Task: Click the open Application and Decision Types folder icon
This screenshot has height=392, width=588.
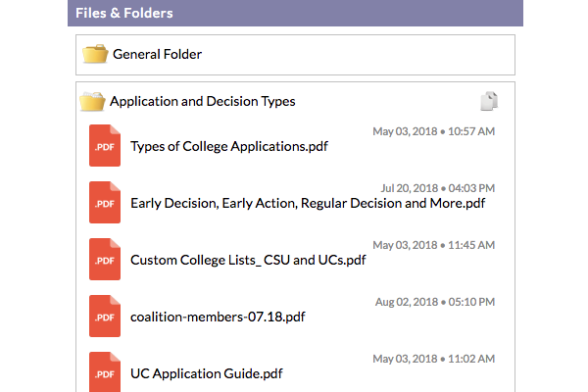Action: pyautogui.click(x=92, y=101)
